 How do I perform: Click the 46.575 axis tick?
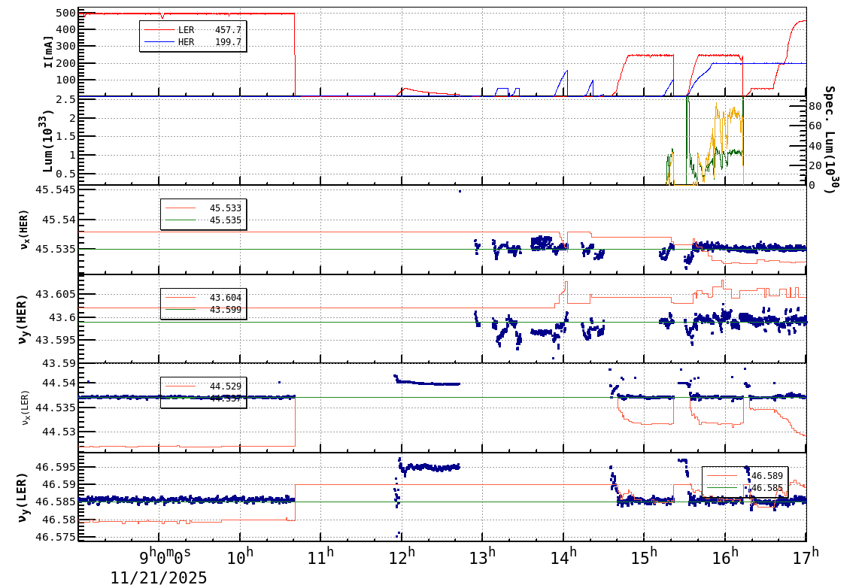tap(56, 537)
